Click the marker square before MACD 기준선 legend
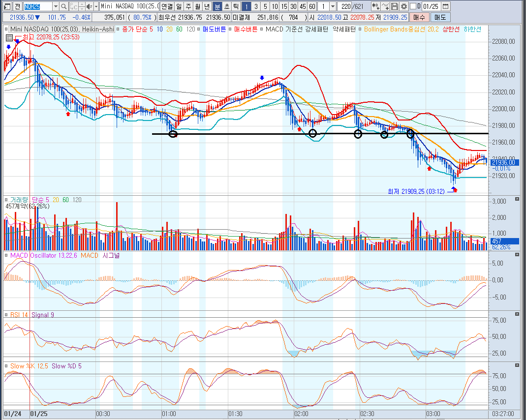Screen dimensions: 526x420 [x=261, y=30]
